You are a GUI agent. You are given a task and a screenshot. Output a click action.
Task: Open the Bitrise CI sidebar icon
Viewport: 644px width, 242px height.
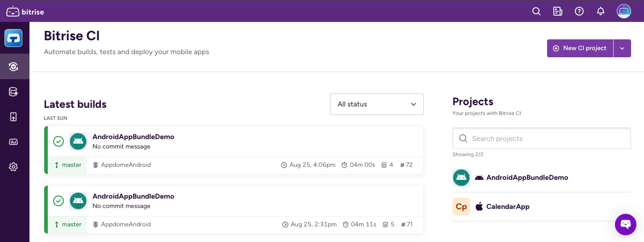13,67
